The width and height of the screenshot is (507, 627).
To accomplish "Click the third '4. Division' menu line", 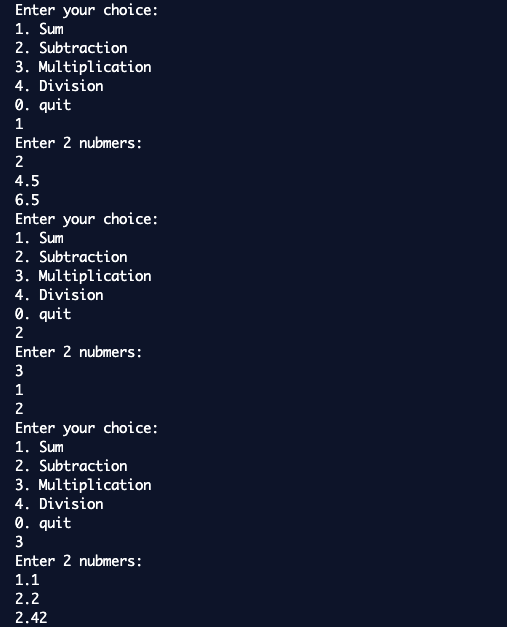I will 59,504.
